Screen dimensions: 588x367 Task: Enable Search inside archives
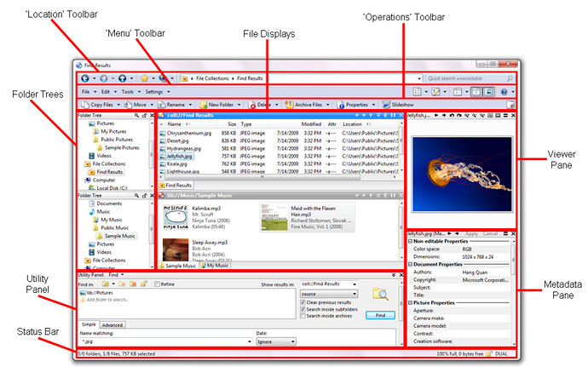click(x=303, y=316)
